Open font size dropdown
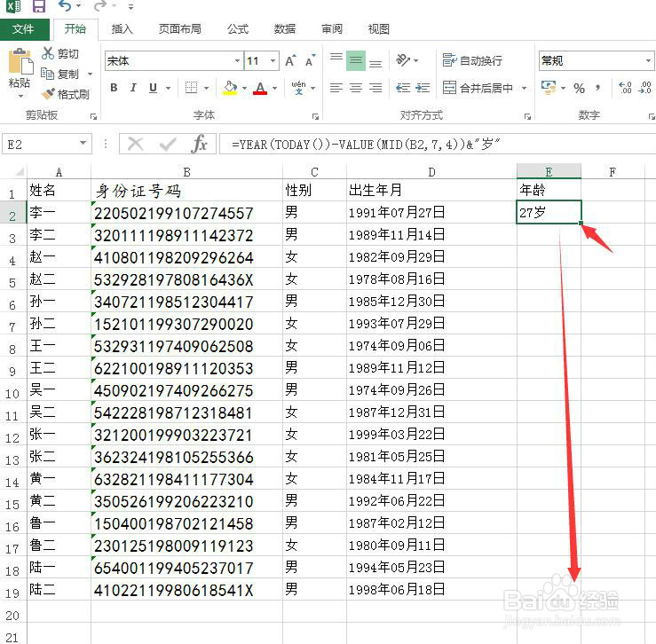The height and width of the screenshot is (644, 656). pyautogui.click(x=273, y=61)
